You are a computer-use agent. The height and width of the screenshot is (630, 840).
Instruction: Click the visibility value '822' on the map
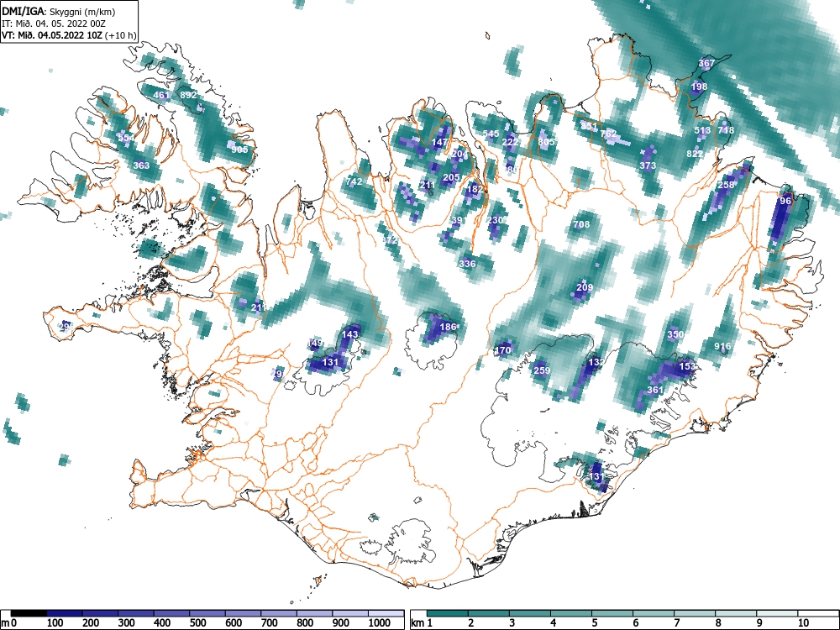pyautogui.click(x=695, y=154)
